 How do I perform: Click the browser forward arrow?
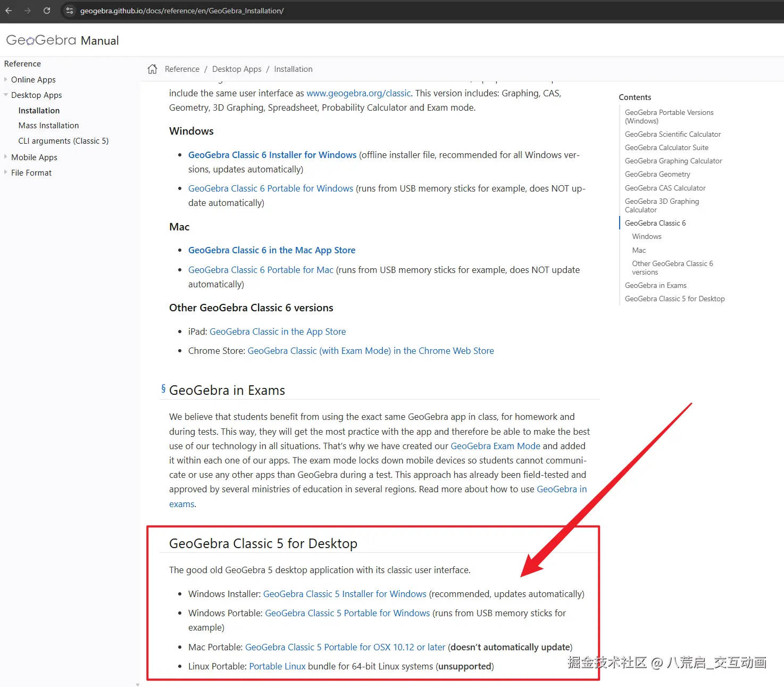(28, 11)
